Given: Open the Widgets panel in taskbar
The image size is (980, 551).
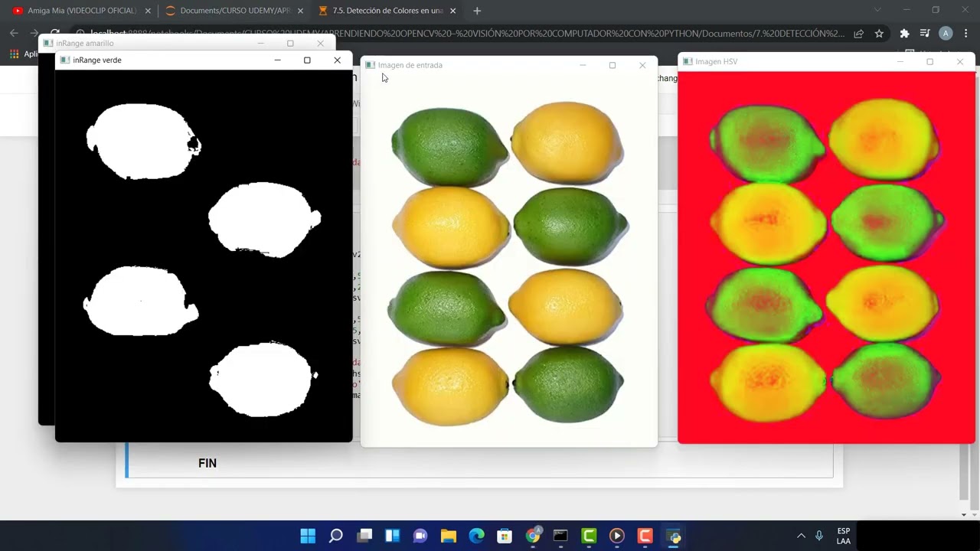Looking at the screenshot, I should pos(392,536).
